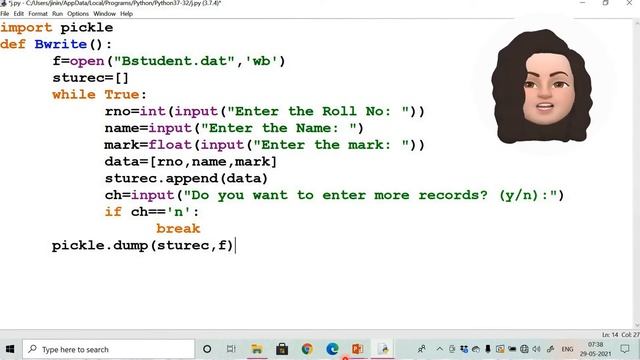This screenshot has height=360, width=640.
Task: Open File Explorer from the taskbar
Action: (257, 349)
